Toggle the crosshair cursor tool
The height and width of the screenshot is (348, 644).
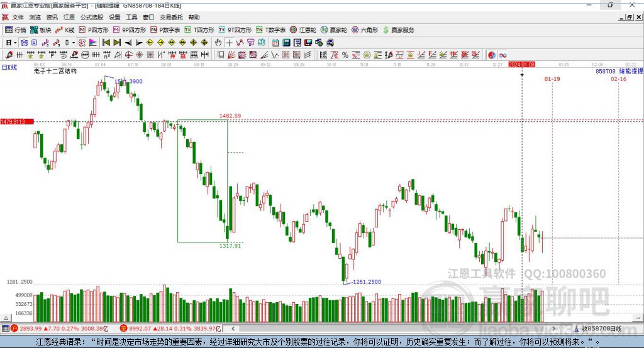[x=229, y=43]
